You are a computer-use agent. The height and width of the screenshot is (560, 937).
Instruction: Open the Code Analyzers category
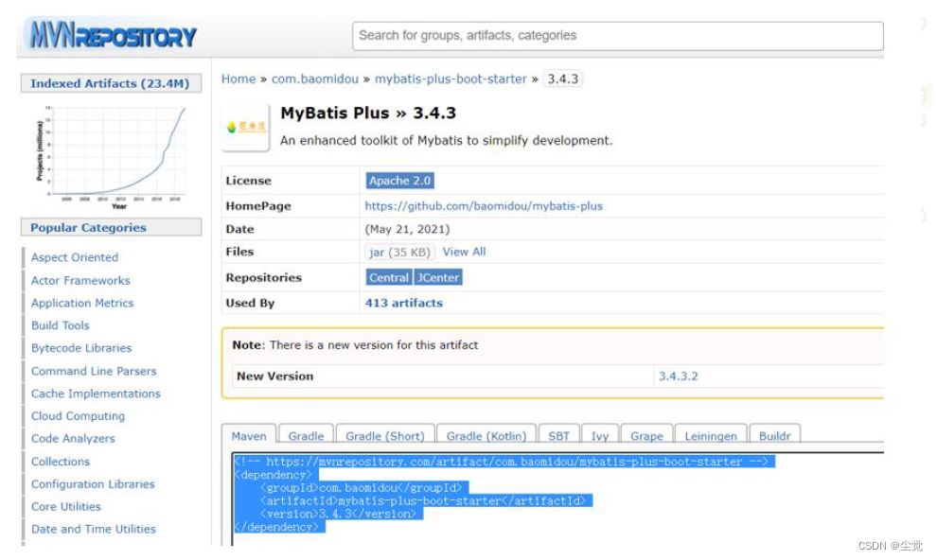(x=73, y=438)
